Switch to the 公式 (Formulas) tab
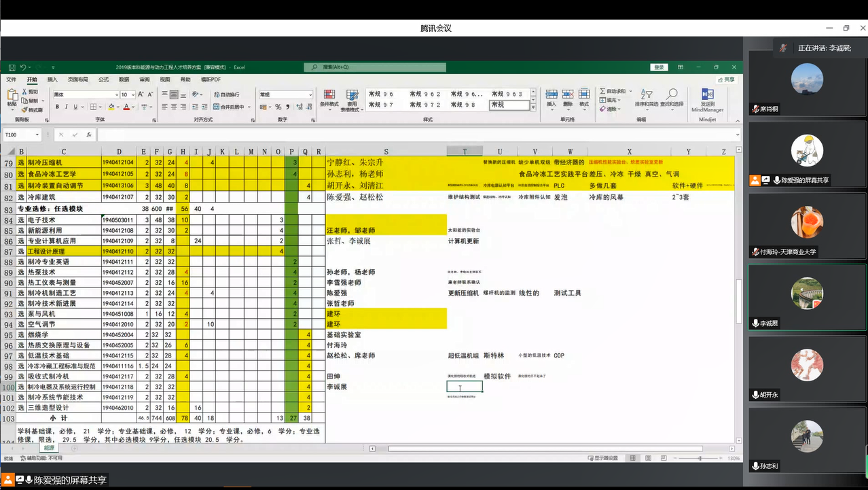The height and width of the screenshot is (490, 868). [x=103, y=80]
